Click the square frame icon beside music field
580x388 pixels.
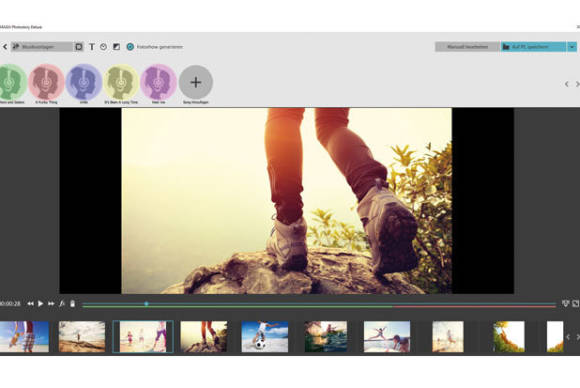(x=79, y=47)
